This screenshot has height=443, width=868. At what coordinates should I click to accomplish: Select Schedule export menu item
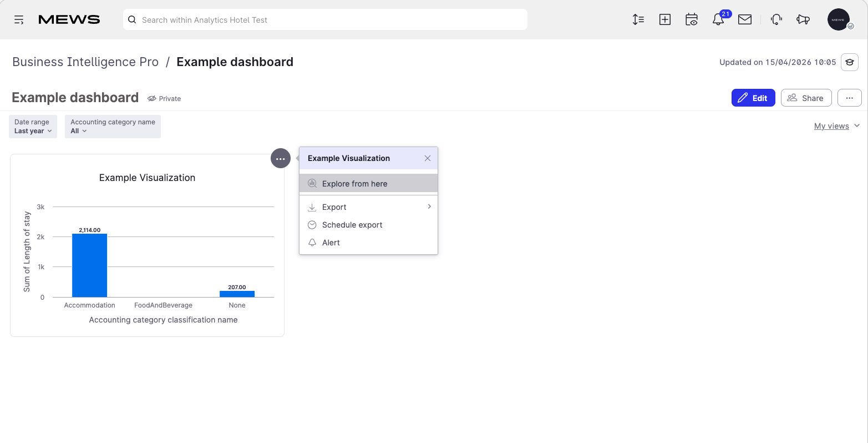coord(369,225)
